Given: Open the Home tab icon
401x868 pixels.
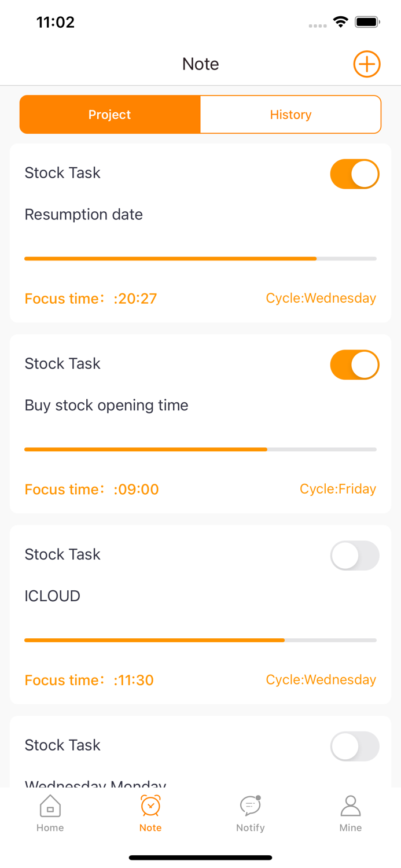Looking at the screenshot, I should [x=50, y=806].
